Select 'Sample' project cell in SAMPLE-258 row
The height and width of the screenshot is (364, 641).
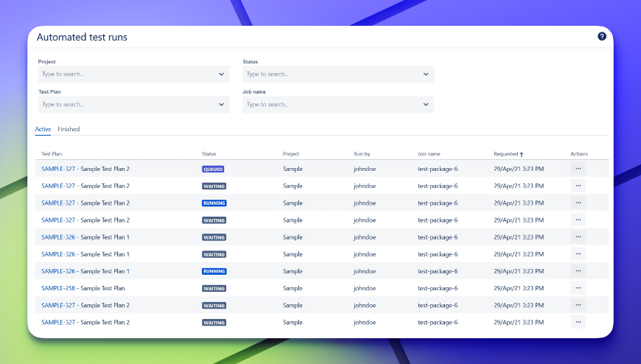click(x=293, y=288)
